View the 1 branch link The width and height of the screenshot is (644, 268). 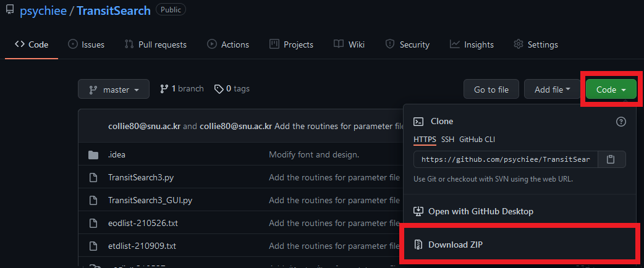(x=182, y=88)
